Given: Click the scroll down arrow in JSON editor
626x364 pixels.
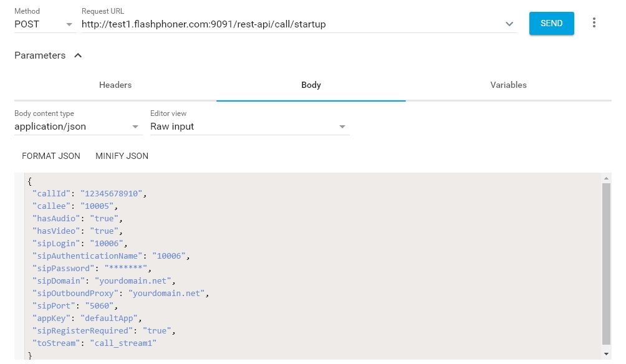Looking at the screenshot, I should point(606,353).
